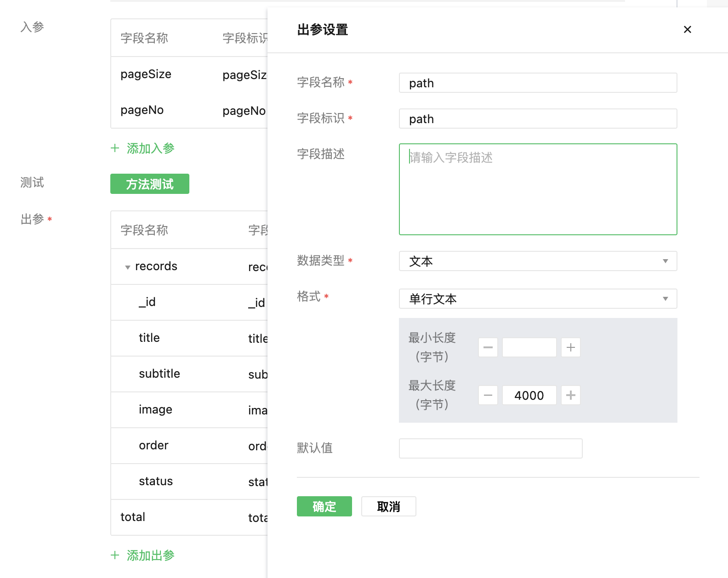
Task: Decrease the 最大长度 value
Action: click(488, 395)
